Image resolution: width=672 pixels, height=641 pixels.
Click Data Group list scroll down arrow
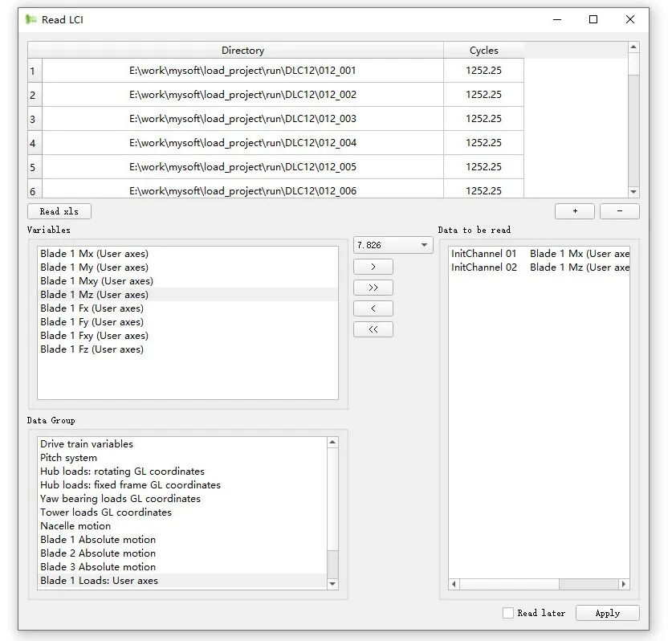(x=332, y=583)
